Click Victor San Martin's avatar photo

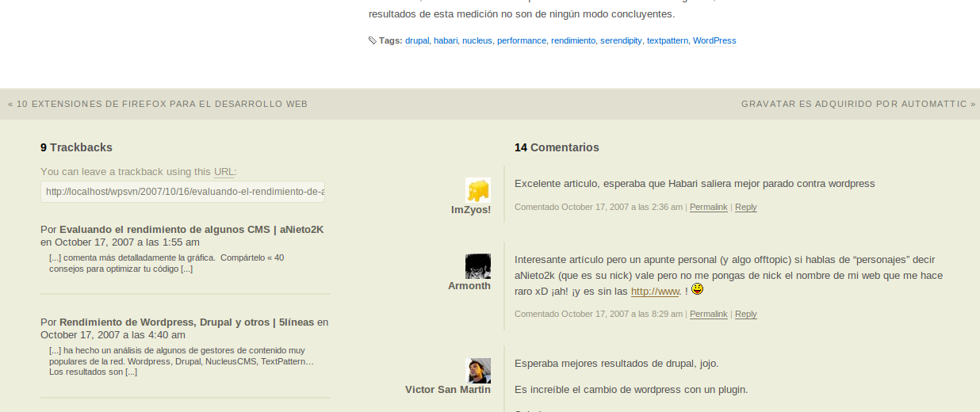(477, 371)
